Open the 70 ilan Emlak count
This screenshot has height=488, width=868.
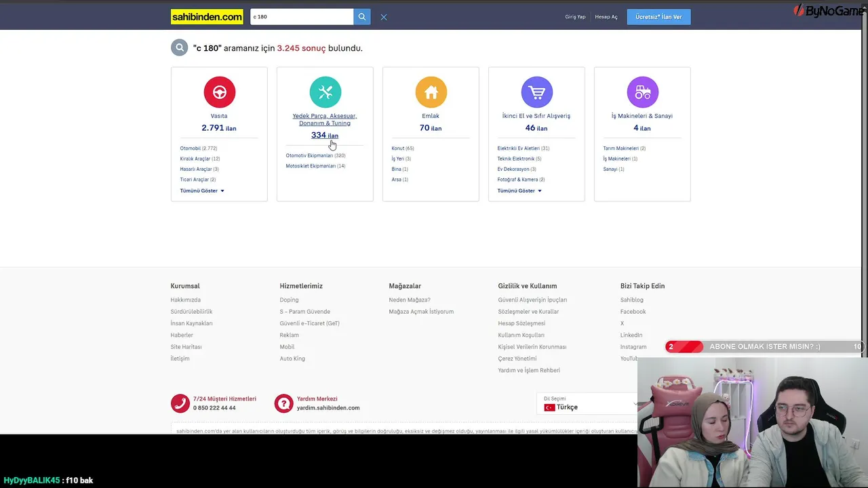[x=431, y=128]
